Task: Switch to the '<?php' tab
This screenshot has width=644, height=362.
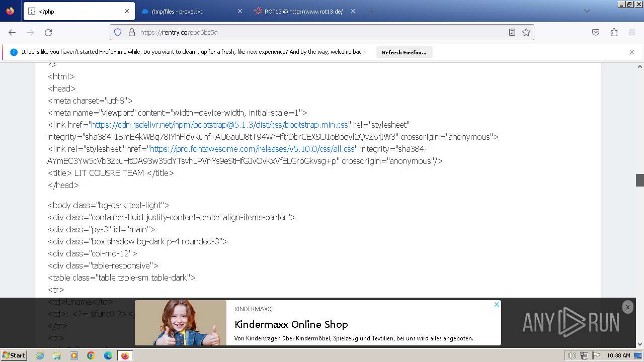Action: point(78,11)
